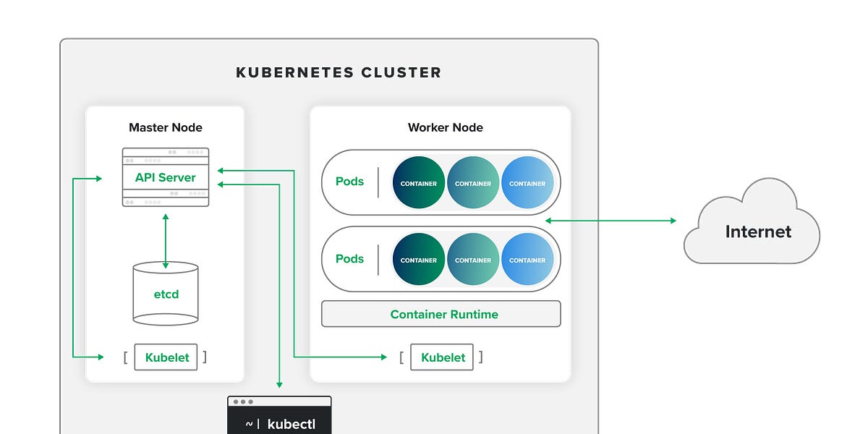The image size is (868, 434).
Task: Click the Kubelet box in Master Node
Action: [166, 357]
